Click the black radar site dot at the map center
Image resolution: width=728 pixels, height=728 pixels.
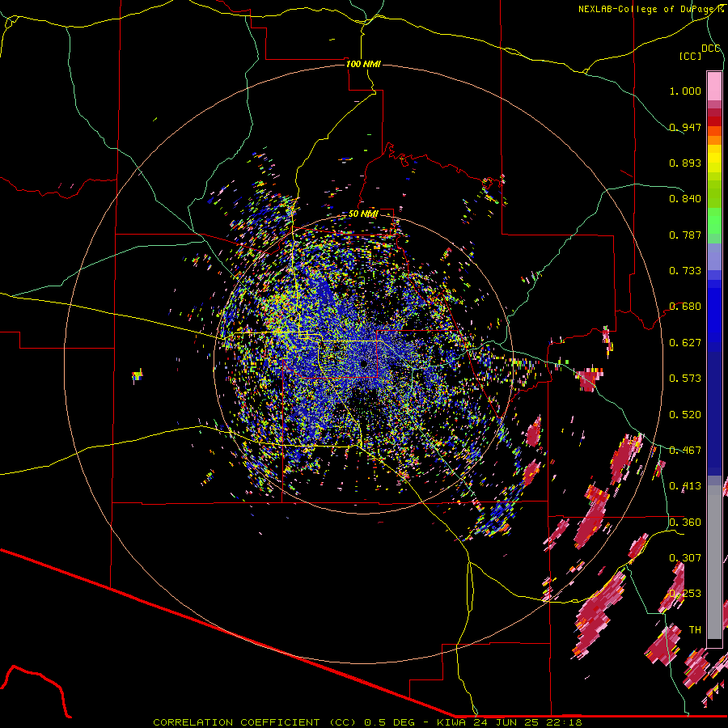pyautogui.click(x=363, y=364)
